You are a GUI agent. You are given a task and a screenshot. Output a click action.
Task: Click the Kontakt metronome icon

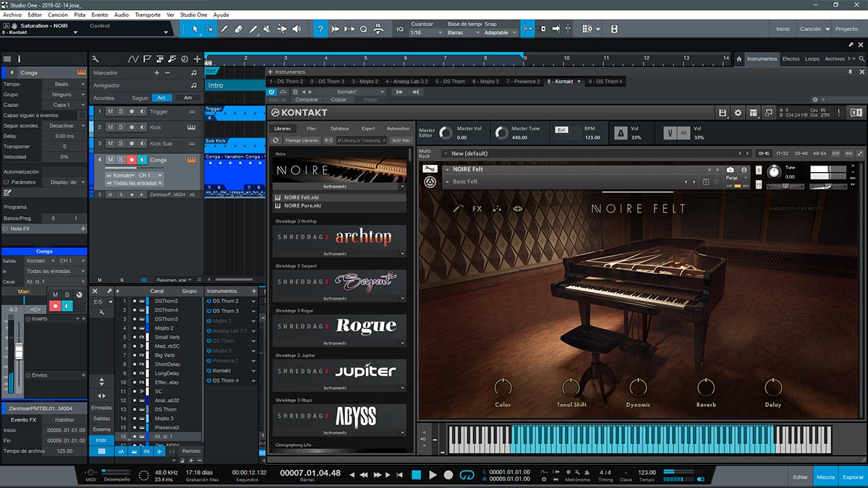tap(621, 133)
